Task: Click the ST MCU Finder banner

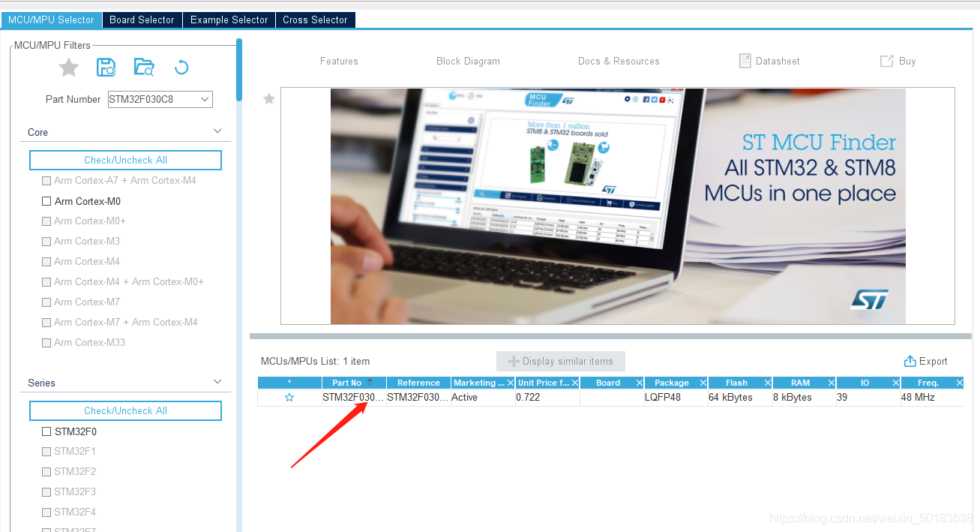Action: 618,206
